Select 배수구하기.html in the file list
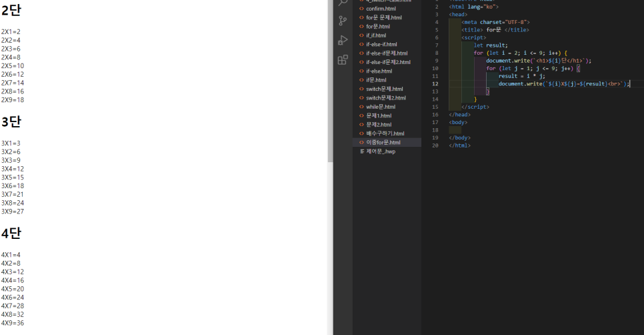The height and width of the screenshot is (335, 644). (x=385, y=133)
